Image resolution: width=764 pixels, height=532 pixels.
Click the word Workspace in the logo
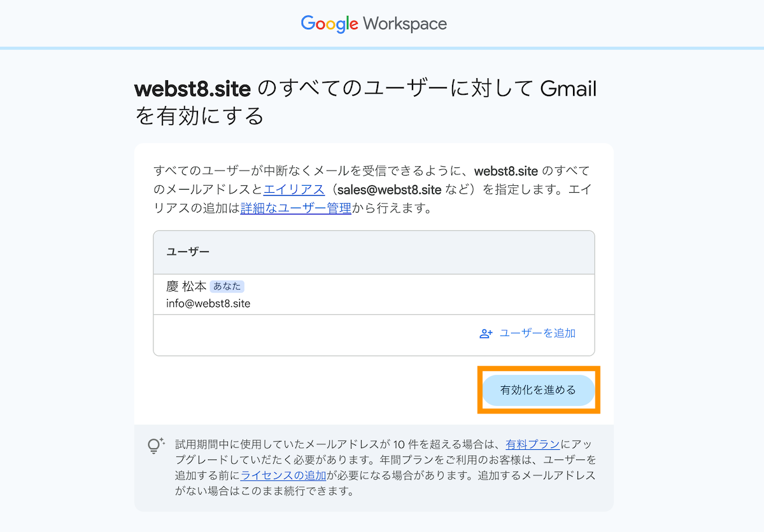tap(405, 24)
